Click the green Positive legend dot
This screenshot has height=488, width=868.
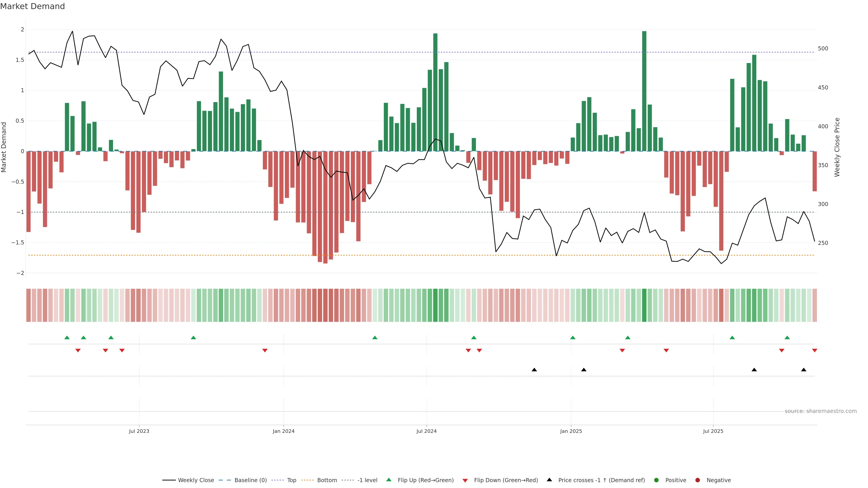point(656,480)
